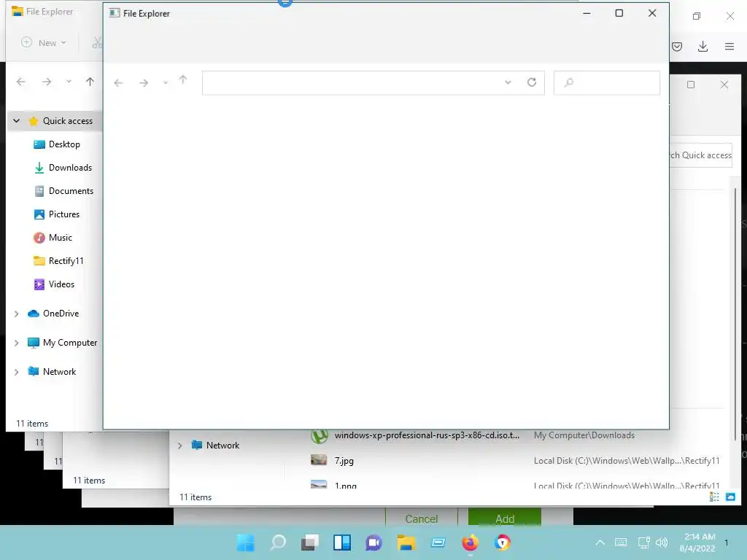Open volume tray icon
747x560 pixels.
pyautogui.click(x=661, y=542)
